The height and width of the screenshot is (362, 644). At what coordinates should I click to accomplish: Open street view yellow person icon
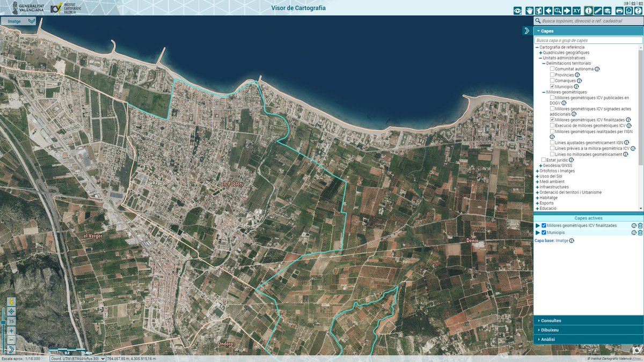click(11, 302)
